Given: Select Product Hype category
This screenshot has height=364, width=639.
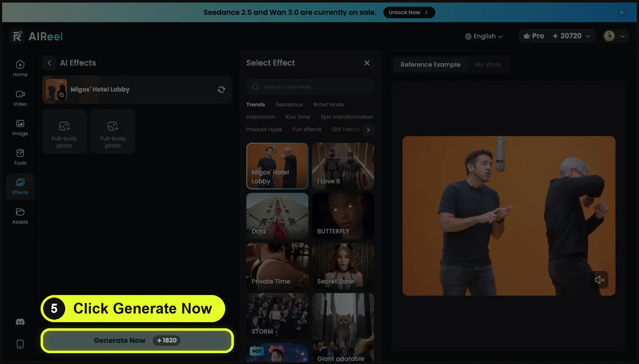Looking at the screenshot, I should [x=264, y=130].
